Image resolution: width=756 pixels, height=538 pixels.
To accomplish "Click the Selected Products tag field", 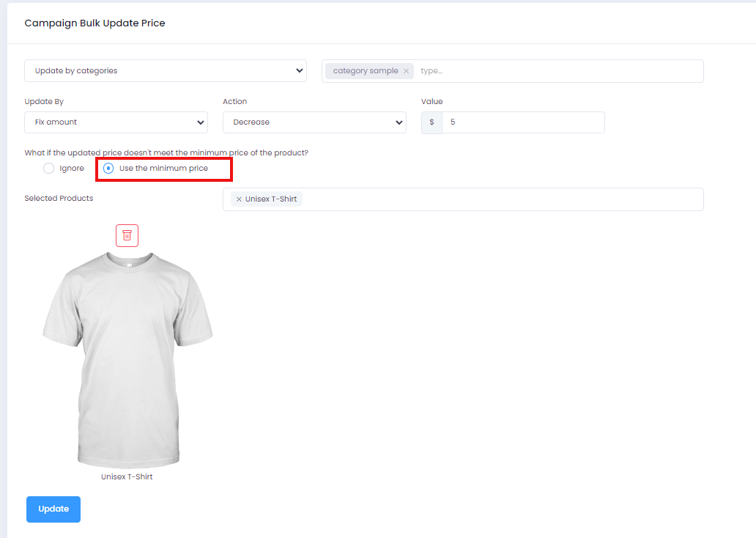I will 463,199.
